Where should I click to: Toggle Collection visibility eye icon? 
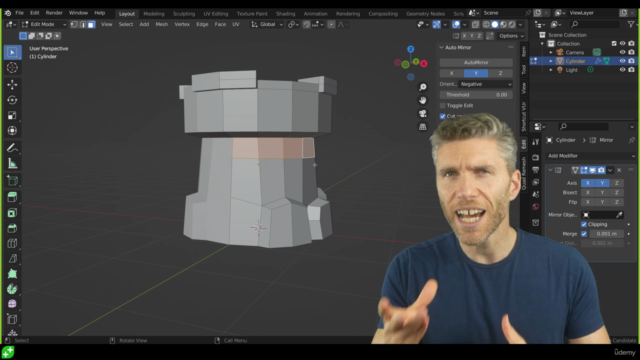point(622,44)
